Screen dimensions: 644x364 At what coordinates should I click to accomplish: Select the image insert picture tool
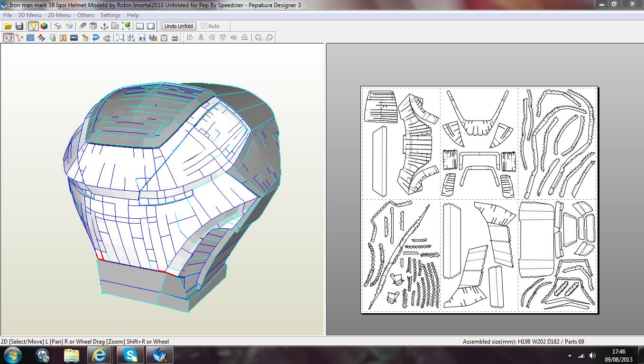[74, 37]
